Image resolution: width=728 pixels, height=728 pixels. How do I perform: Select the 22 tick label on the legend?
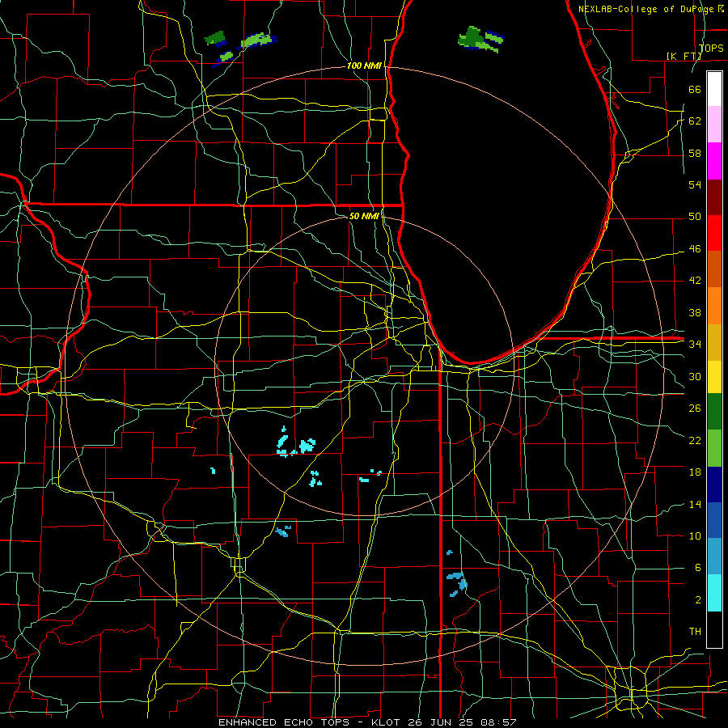tap(695, 440)
